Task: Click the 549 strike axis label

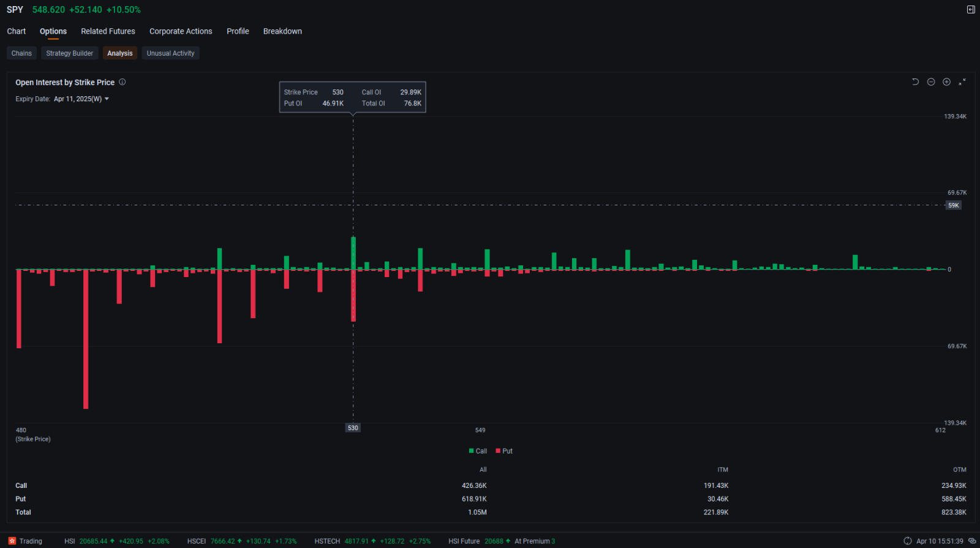Action: tap(480, 430)
